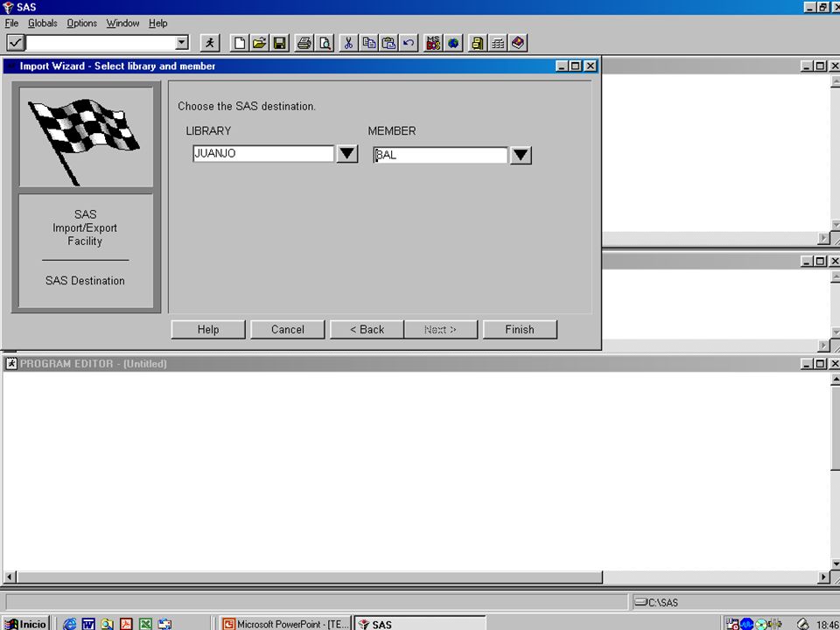Click the checkered flag wizard image
Image resolution: width=840 pixels, height=630 pixels.
[86, 137]
